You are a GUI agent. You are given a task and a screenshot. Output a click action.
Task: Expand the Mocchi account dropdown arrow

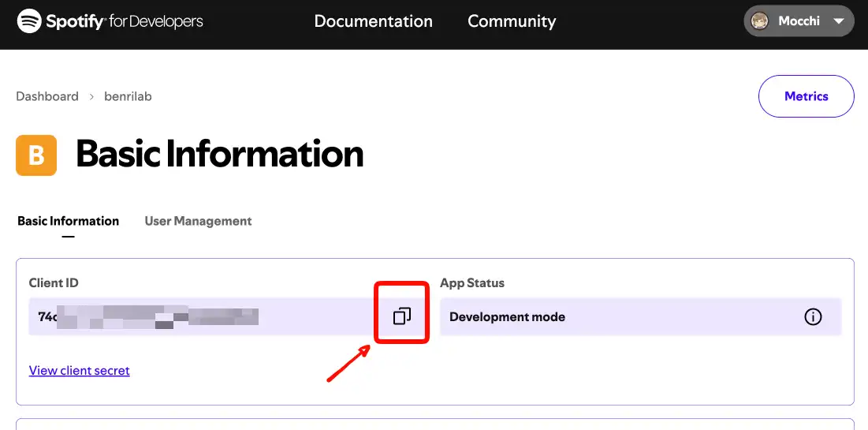[839, 21]
